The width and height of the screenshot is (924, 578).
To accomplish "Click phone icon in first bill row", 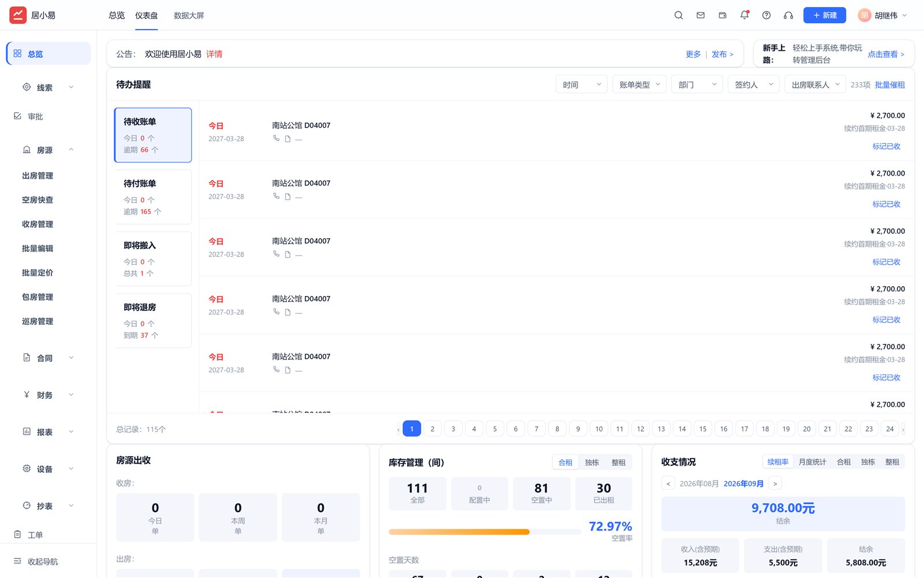I will click(276, 139).
